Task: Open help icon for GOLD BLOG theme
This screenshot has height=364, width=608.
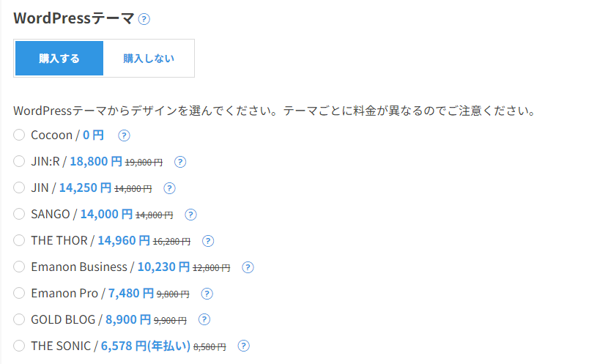Action: pyautogui.click(x=204, y=320)
